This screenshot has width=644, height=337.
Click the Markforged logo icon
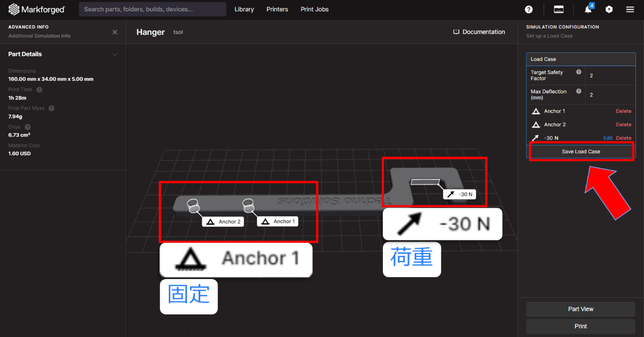[x=14, y=9]
